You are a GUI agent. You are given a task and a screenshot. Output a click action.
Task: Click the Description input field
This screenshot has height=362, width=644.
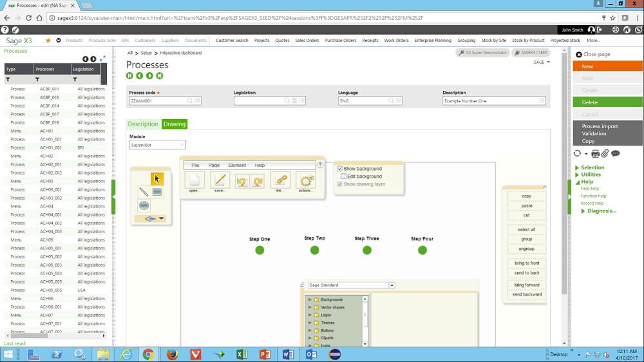click(489, 101)
